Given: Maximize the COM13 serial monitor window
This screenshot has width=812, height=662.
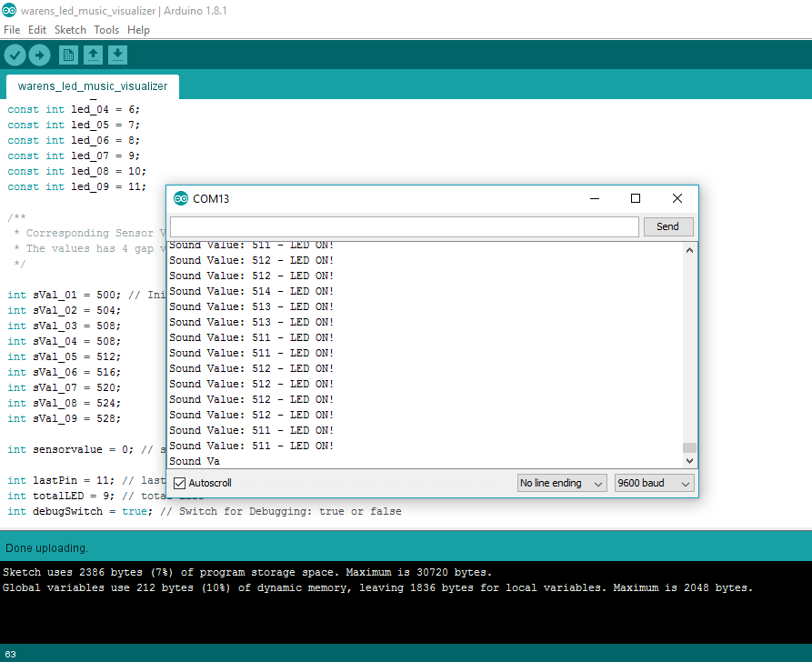Looking at the screenshot, I should tap(636, 198).
